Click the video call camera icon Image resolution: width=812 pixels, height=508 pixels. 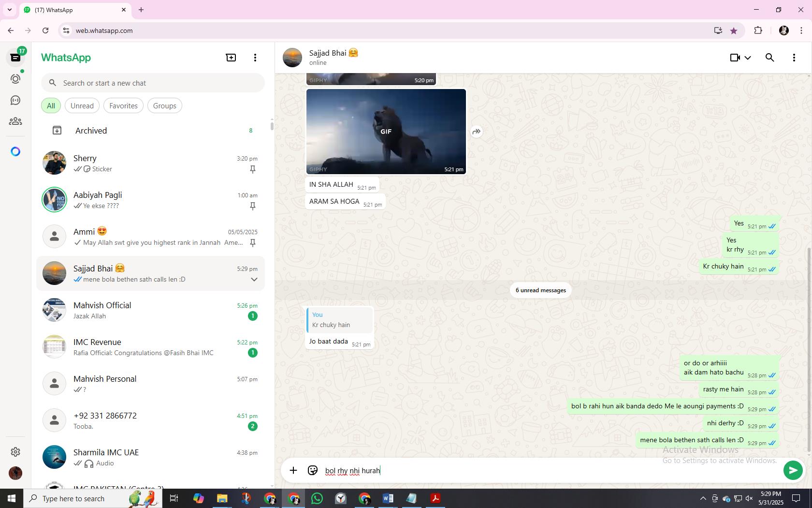pyautogui.click(x=735, y=58)
